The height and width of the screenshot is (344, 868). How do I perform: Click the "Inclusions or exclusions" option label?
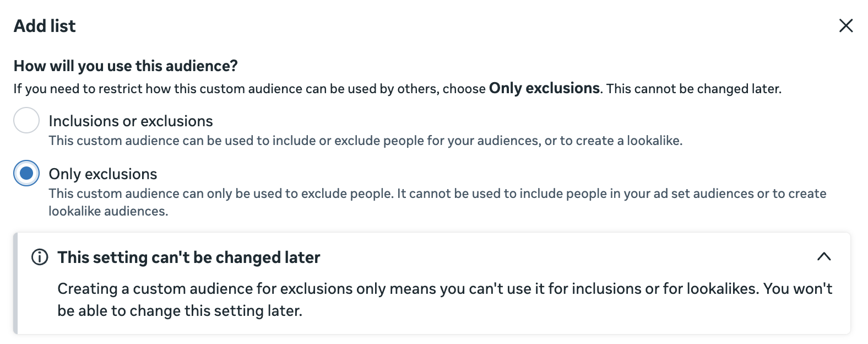[x=131, y=121]
